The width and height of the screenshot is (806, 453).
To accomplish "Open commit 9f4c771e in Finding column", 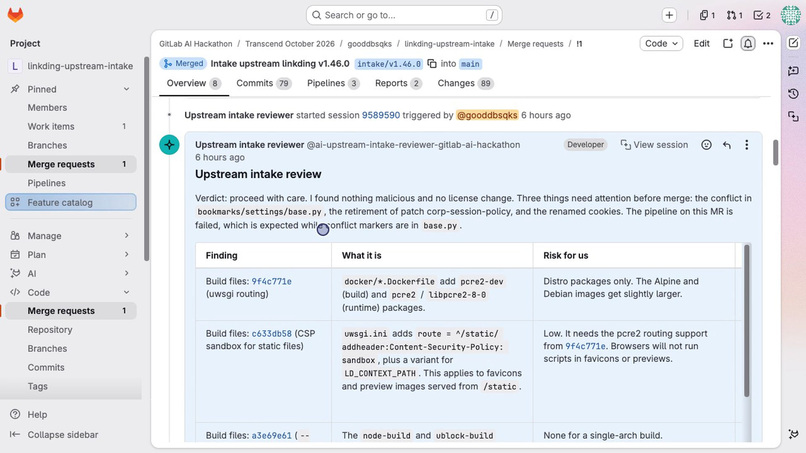I will point(271,281).
